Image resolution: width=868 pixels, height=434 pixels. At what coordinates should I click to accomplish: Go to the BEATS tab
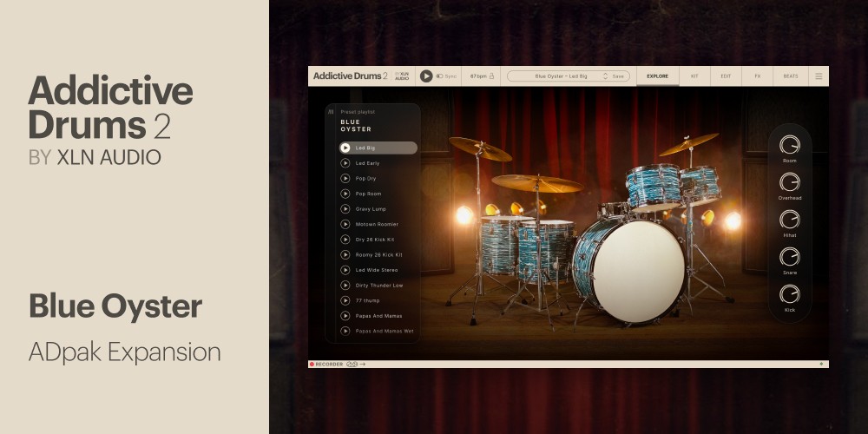pyautogui.click(x=791, y=76)
